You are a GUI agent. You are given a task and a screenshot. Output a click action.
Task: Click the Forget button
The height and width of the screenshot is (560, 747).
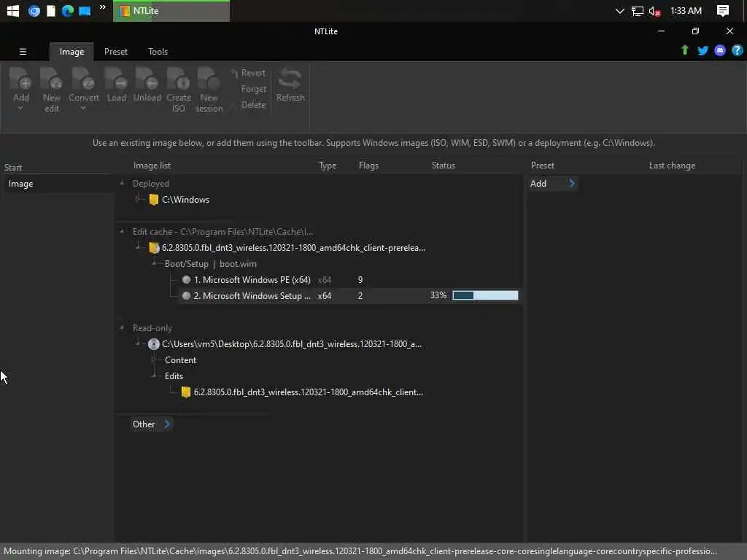point(253,89)
